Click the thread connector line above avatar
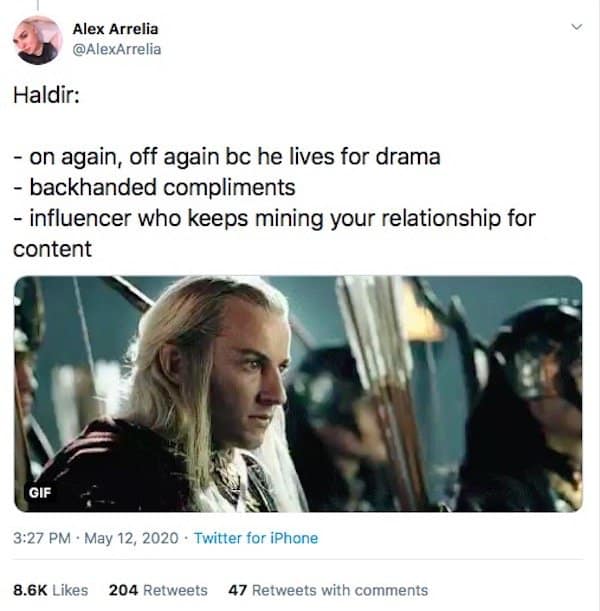600x611 pixels. (38, 5)
